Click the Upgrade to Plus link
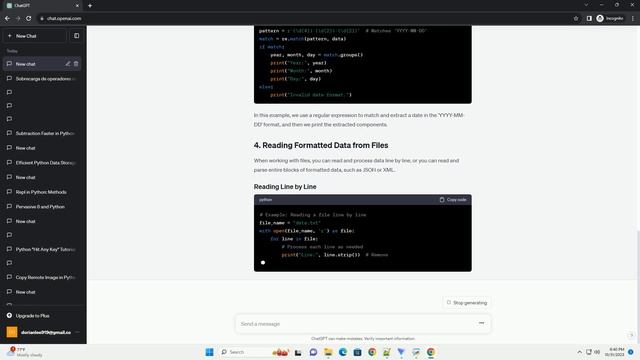The height and width of the screenshot is (360, 640). tap(33, 316)
